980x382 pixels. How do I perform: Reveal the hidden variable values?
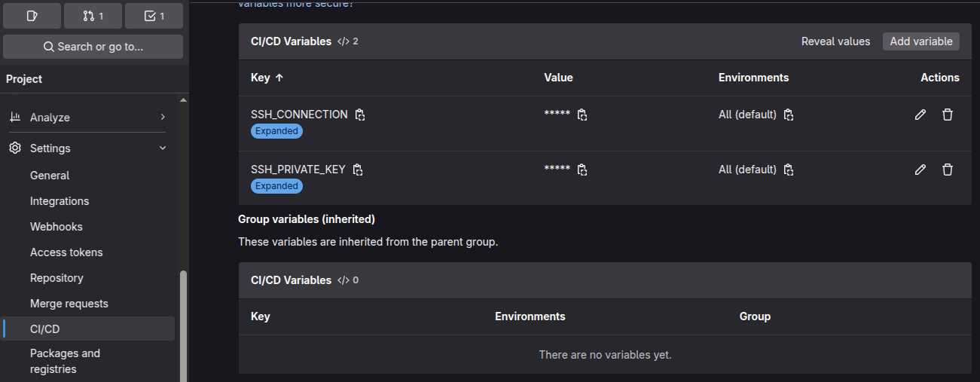[x=835, y=41]
